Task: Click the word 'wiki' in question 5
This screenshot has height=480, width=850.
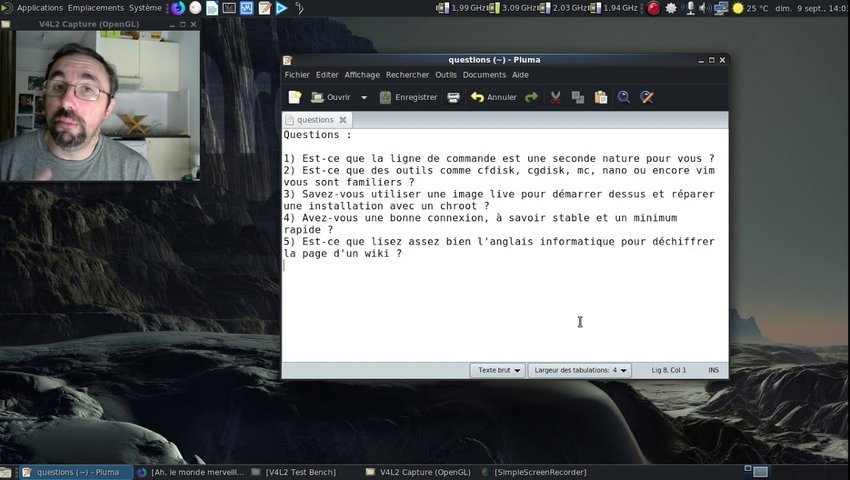Action: [x=376, y=253]
